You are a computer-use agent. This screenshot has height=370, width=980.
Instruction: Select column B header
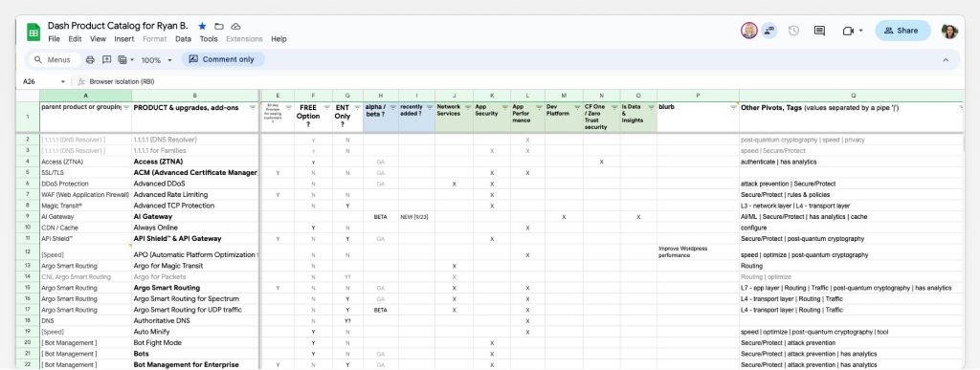click(x=195, y=96)
